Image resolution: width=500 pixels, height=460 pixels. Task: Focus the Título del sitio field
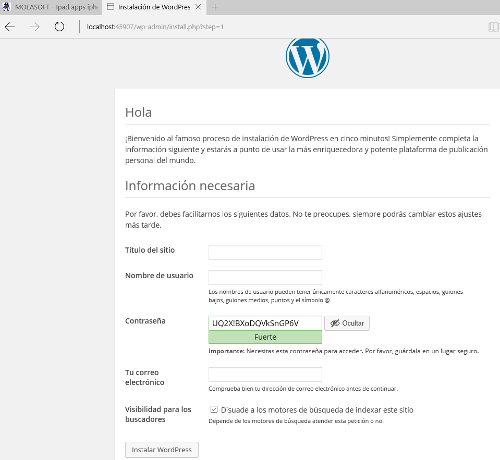[265, 252]
